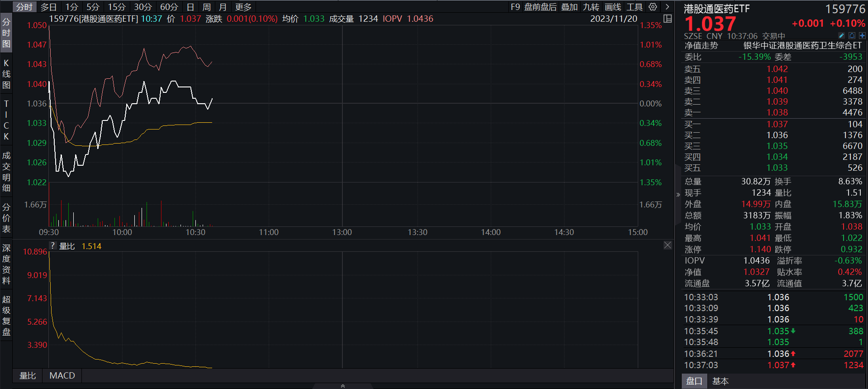Expand toolbar with right chevron arrow

click(x=667, y=7)
